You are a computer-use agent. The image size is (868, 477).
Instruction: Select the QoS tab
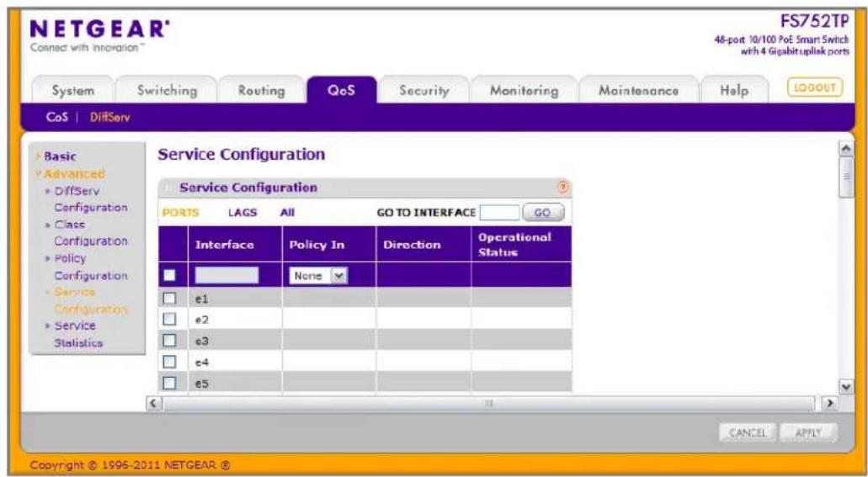click(x=342, y=90)
